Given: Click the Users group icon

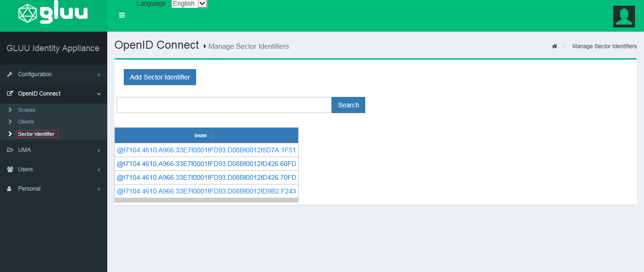Looking at the screenshot, I should [x=10, y=169].
